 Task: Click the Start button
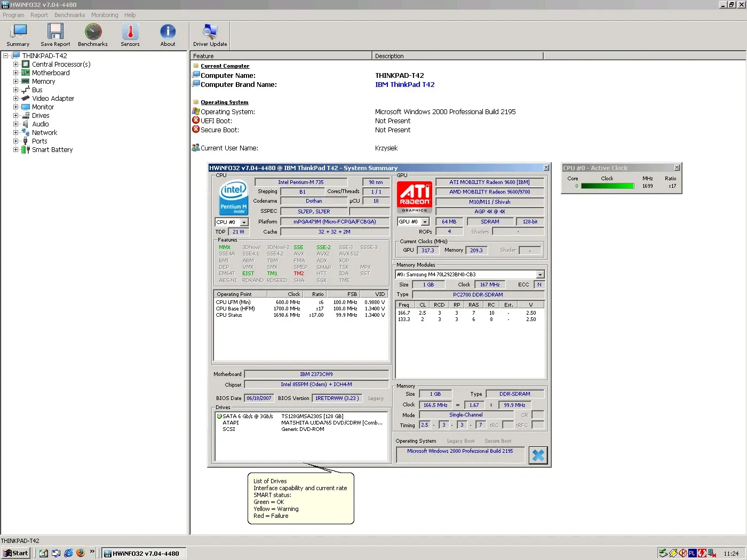click(x=15, y=553)
